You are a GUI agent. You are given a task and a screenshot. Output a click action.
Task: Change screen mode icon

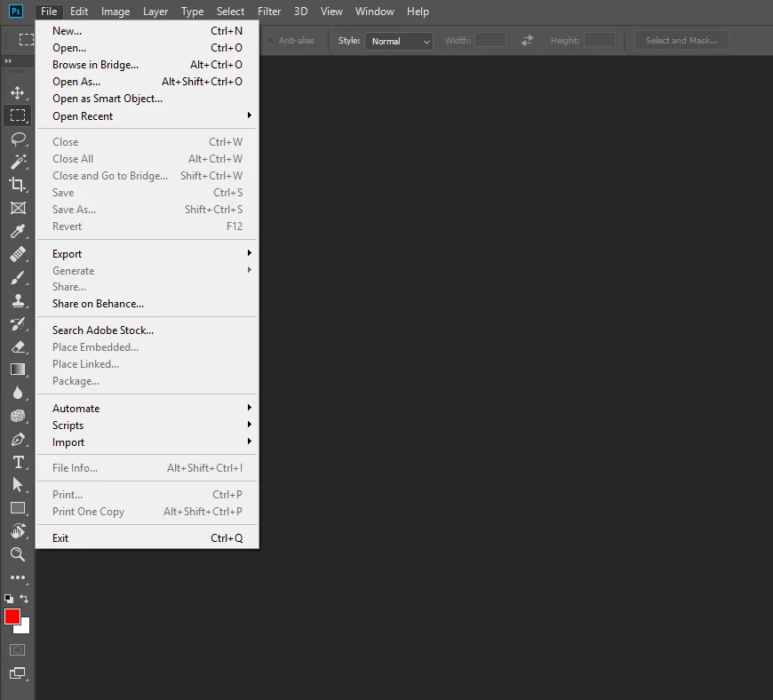[17, 673]
